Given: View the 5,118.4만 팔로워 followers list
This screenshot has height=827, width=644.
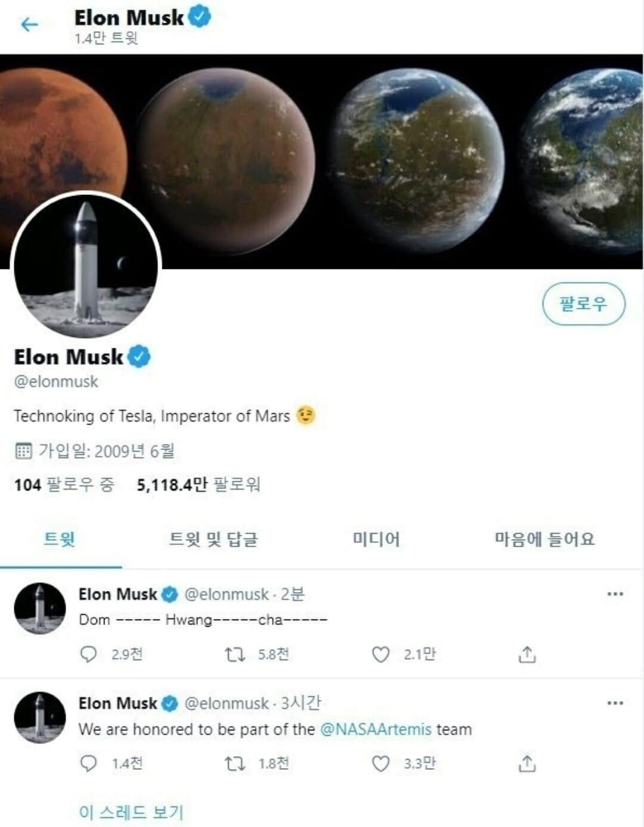Looking at the screenshot, I should click(x=199, y=485).
